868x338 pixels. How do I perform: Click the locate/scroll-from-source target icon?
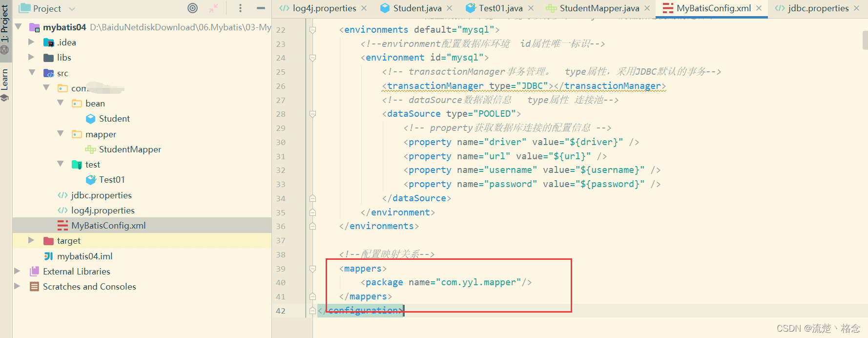193,8
